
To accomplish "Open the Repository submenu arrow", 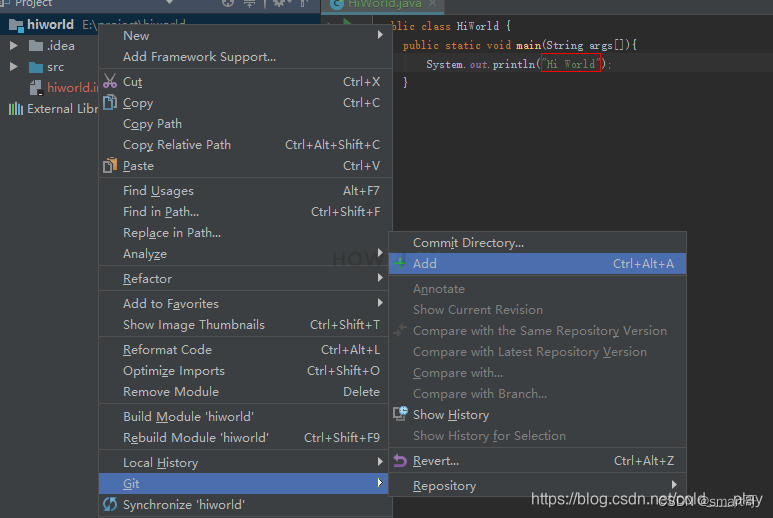I will click(674, 485).
